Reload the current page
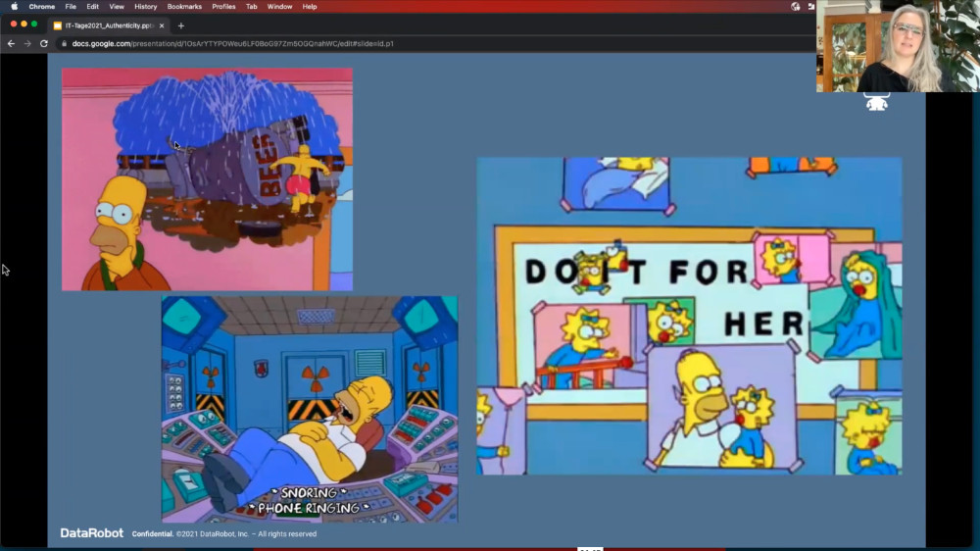980x551 pixels. (x=44, y=44)
